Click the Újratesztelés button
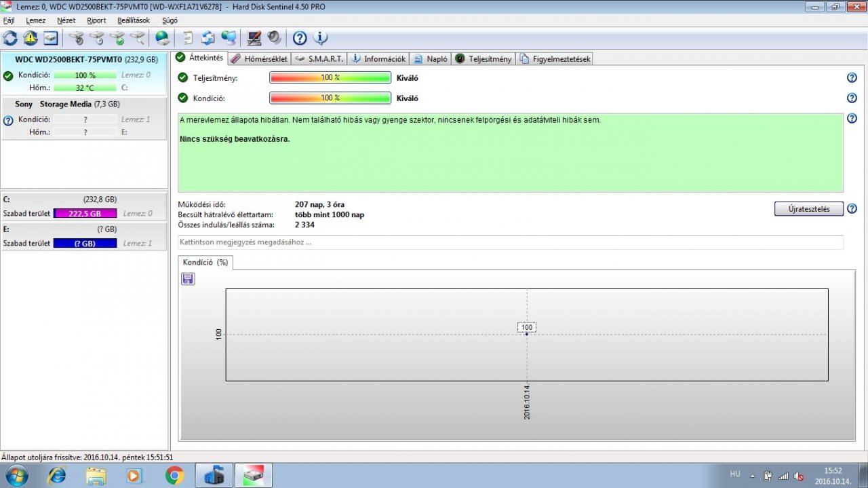 (808, 209)
